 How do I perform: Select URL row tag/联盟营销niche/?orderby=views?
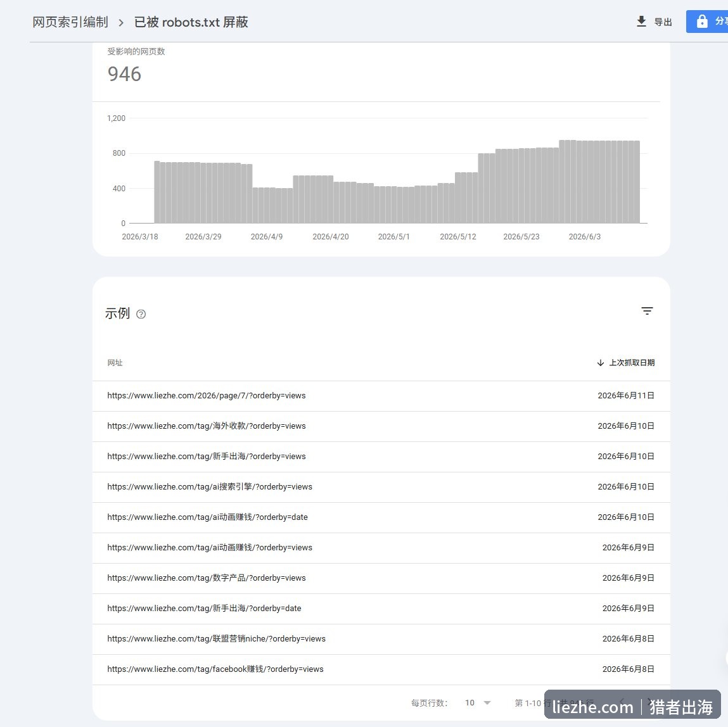point(381,639)
